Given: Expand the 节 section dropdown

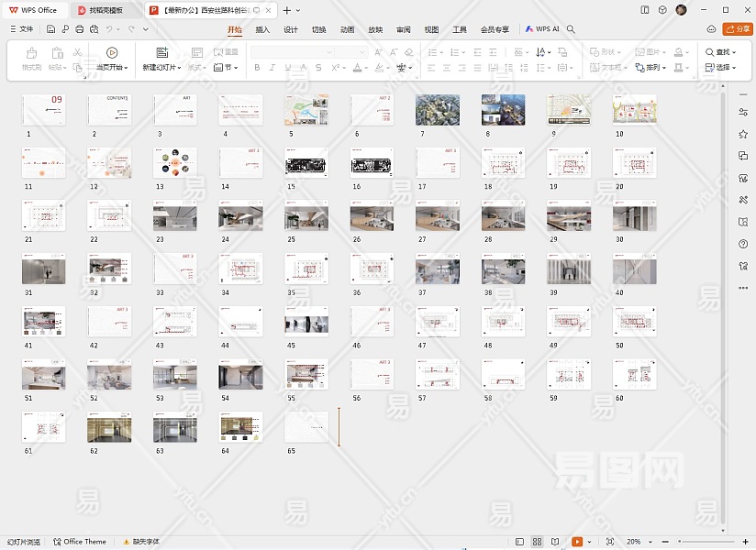Looking at the screenshot, I should (x=226, y=67).
